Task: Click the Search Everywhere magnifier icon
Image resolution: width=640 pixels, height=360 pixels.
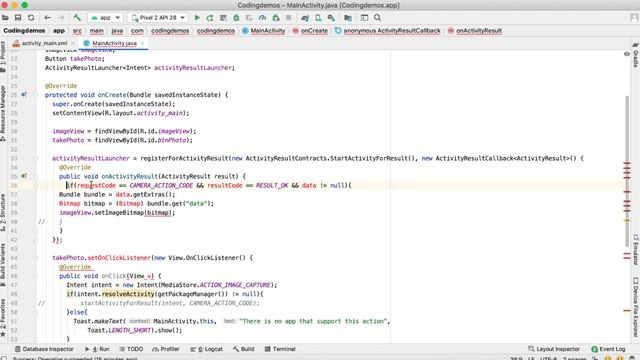Action: 378,18
